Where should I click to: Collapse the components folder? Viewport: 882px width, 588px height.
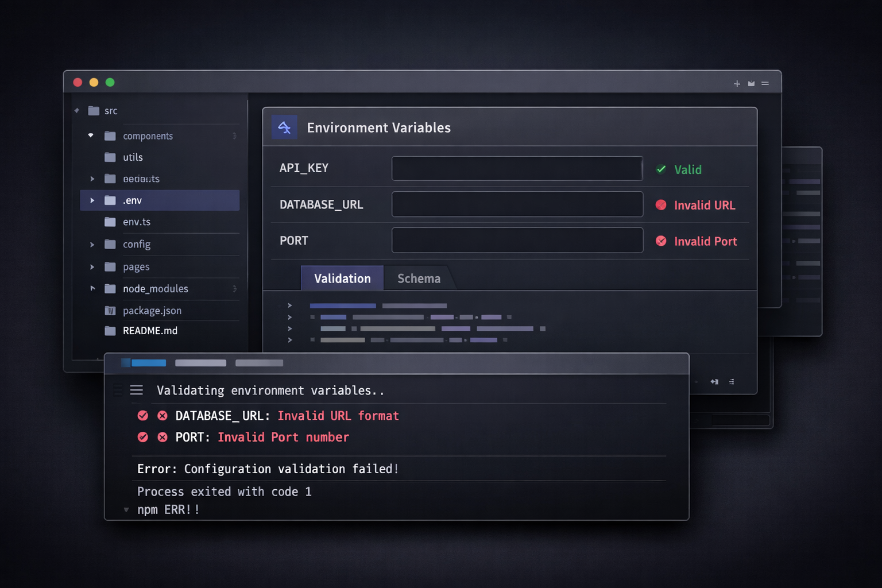click(x=91, y=136)
